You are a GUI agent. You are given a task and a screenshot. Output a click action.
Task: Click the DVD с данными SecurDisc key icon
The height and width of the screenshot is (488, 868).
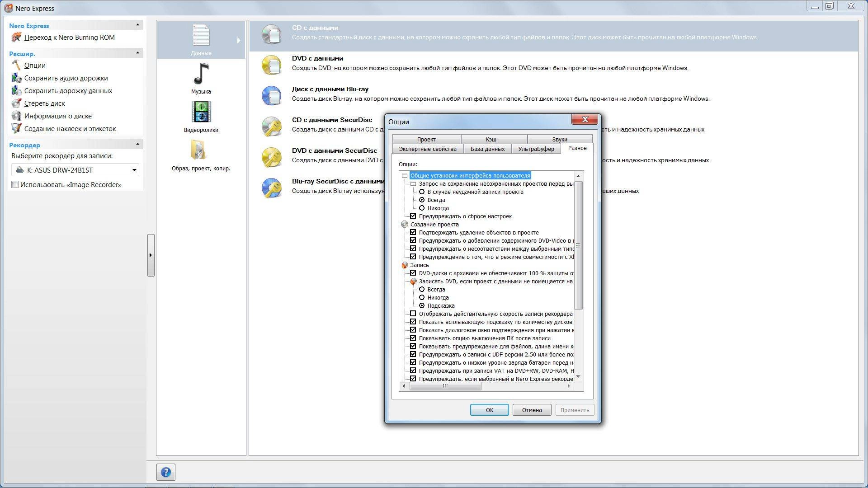point(271,157)
